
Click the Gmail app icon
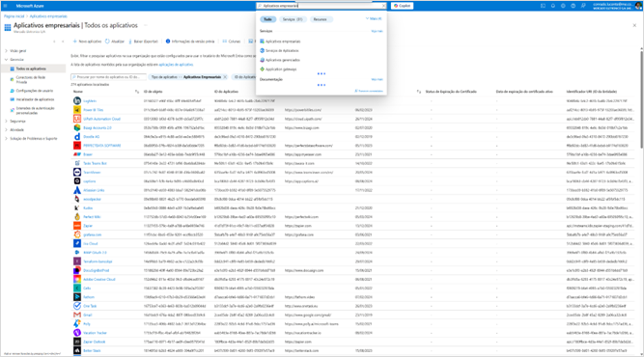tap(77, 315)
